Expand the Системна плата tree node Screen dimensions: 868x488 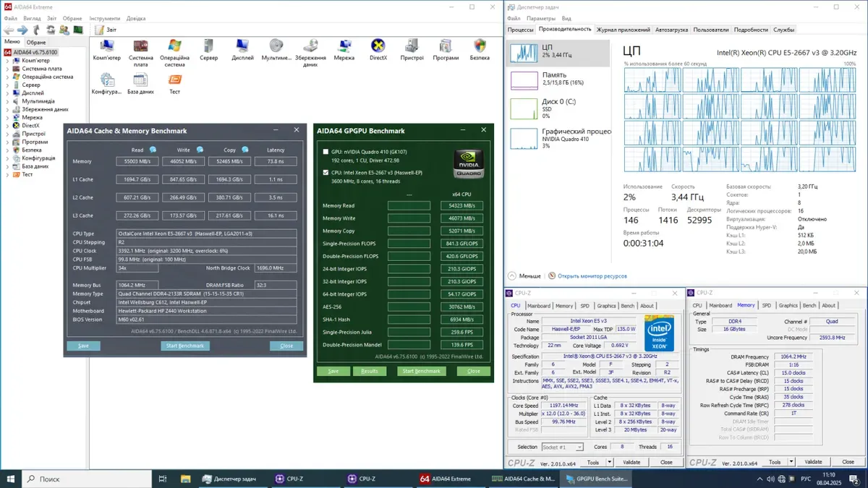(x=7, y=69)
